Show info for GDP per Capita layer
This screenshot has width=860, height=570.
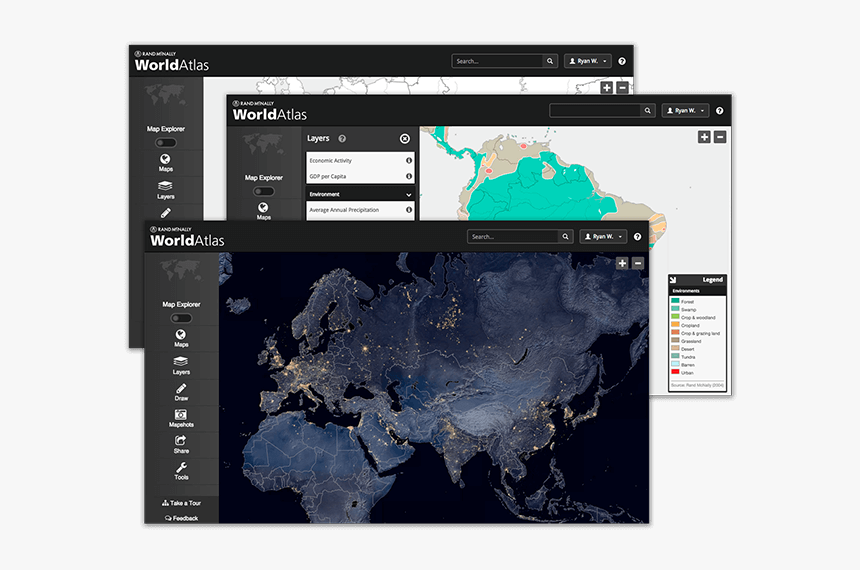[x=409, y=176]
